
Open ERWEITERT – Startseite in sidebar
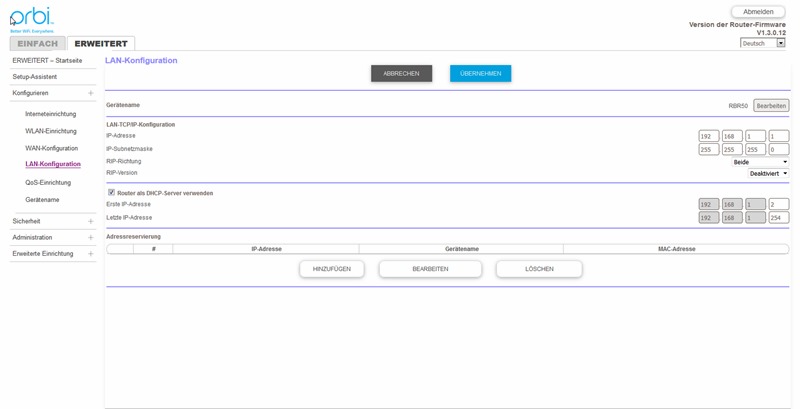coord(47,60)
